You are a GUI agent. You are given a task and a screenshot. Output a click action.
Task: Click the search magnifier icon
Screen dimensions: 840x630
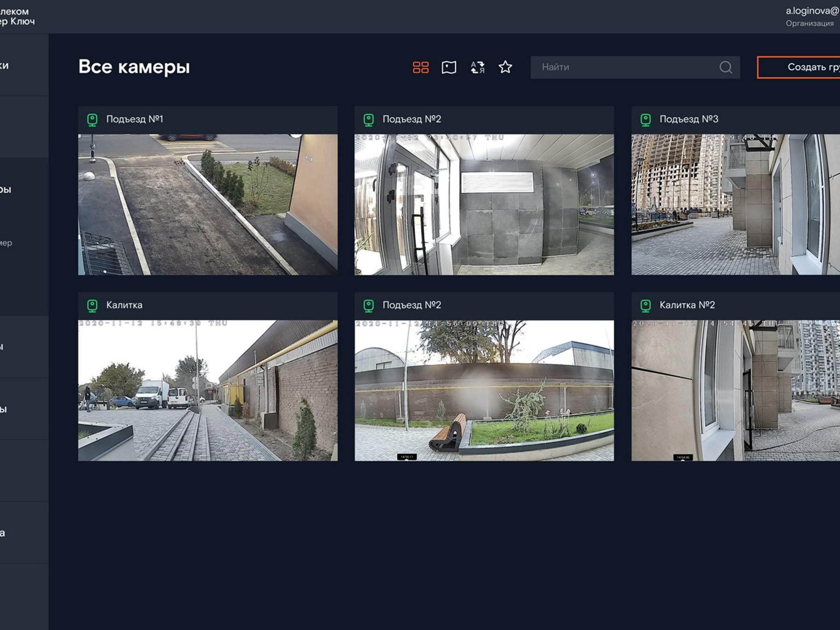tap(726, 67)
